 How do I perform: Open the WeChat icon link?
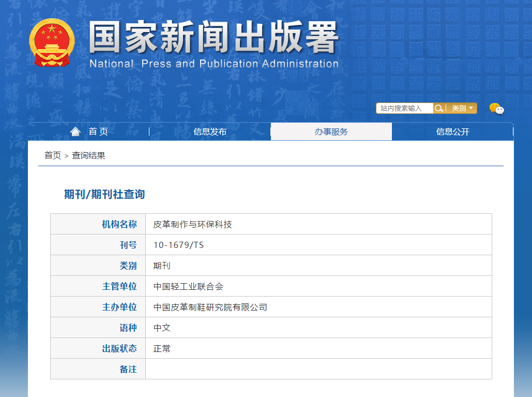[x=496, y=109]
